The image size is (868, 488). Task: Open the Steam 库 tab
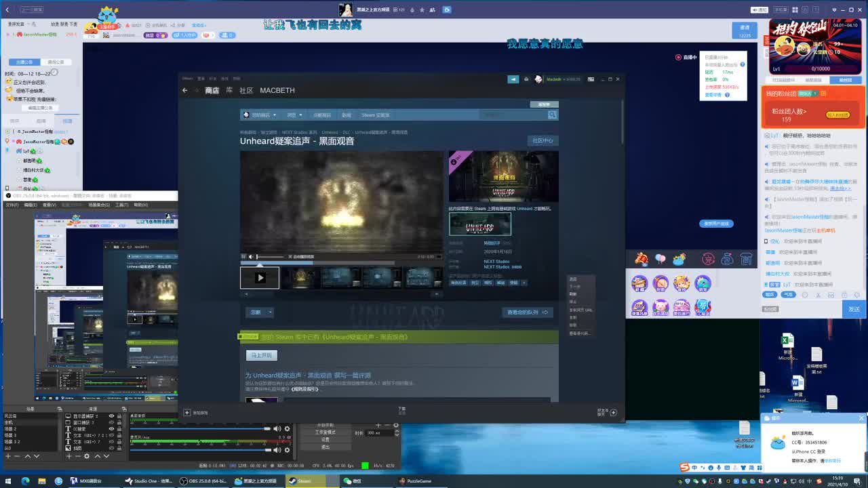tap(229, 90)
